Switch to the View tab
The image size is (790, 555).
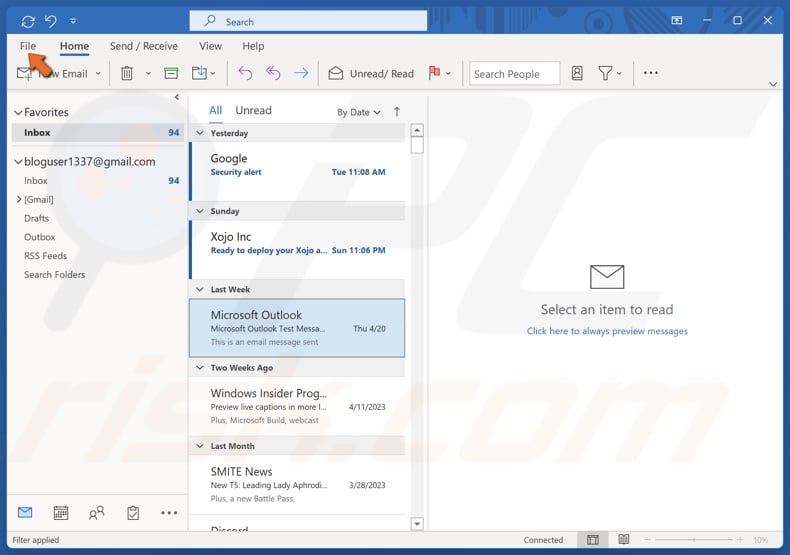210,46
